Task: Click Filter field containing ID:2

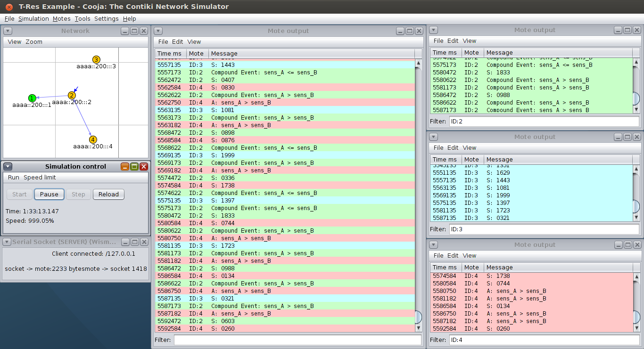Action: 544,121
